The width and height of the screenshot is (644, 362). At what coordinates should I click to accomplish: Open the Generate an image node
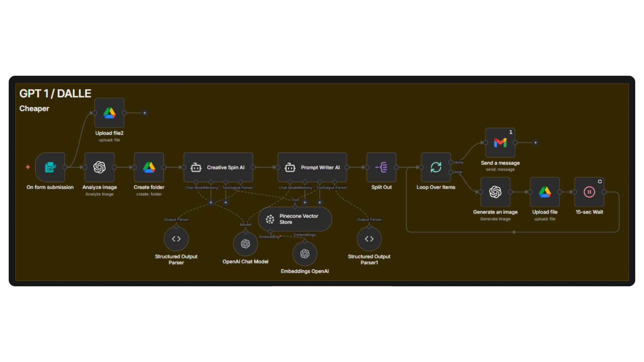point(495,192)
